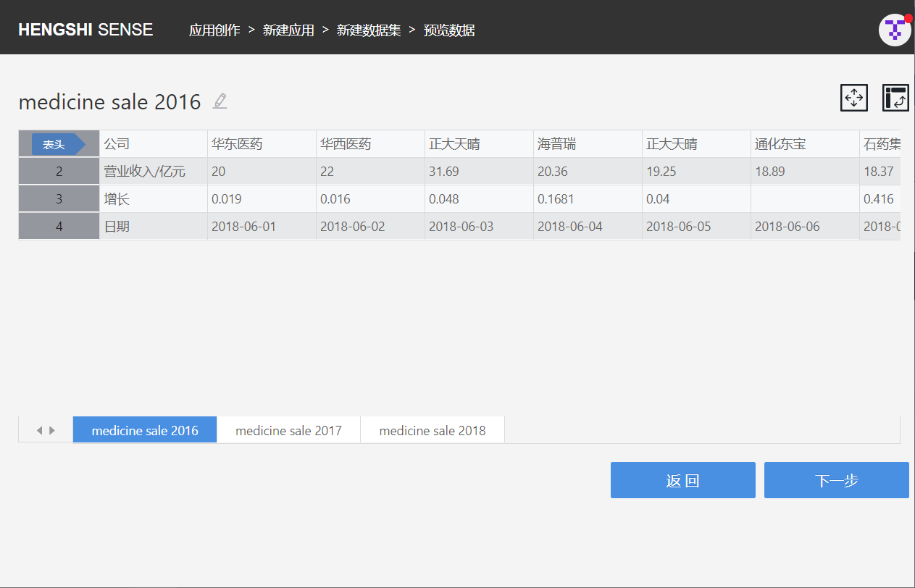Select row number 3 header
Viewport: 915px width, 588px height.
point(59,199)
